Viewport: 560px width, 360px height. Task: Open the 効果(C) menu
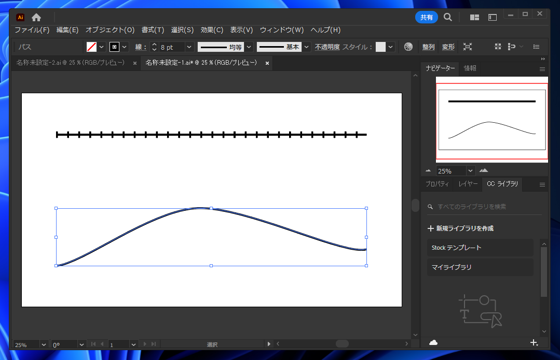click(x=212, y=30)
